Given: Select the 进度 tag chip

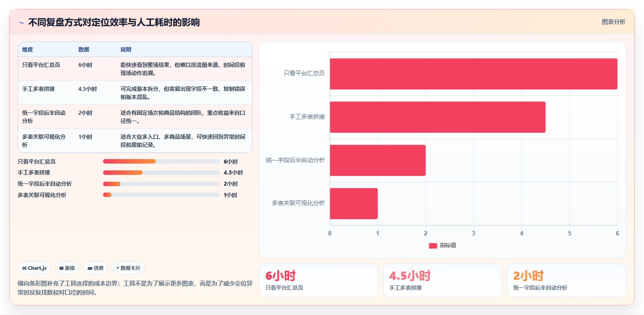Looking at the screenshot, I should [96, 268].
